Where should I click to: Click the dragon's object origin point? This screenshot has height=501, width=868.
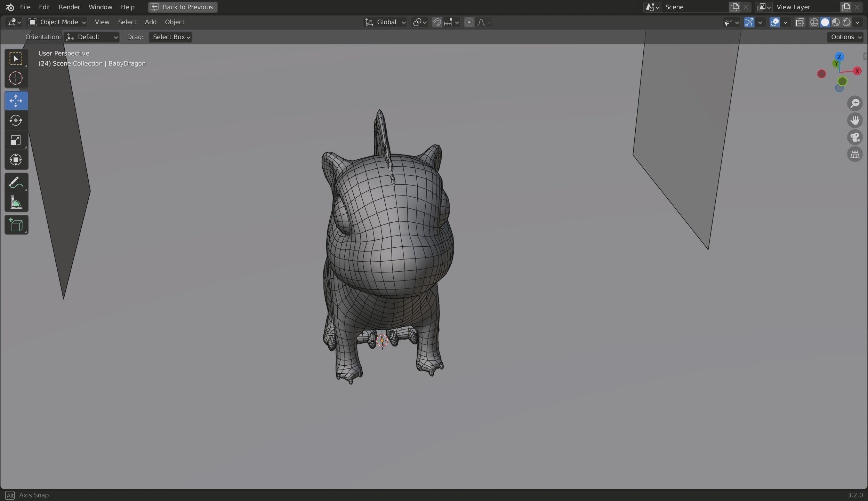[x=382, y=341]
